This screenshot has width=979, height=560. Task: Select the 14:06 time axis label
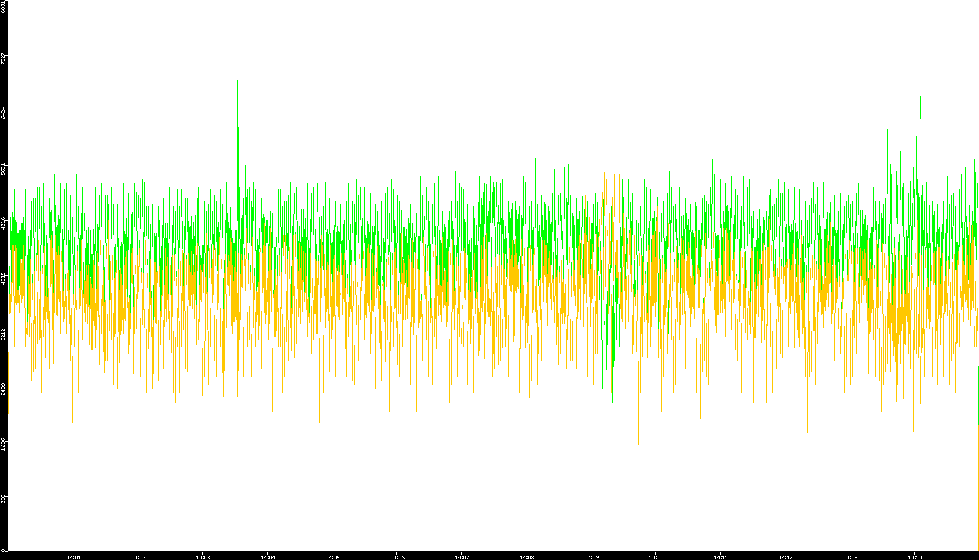397,557
